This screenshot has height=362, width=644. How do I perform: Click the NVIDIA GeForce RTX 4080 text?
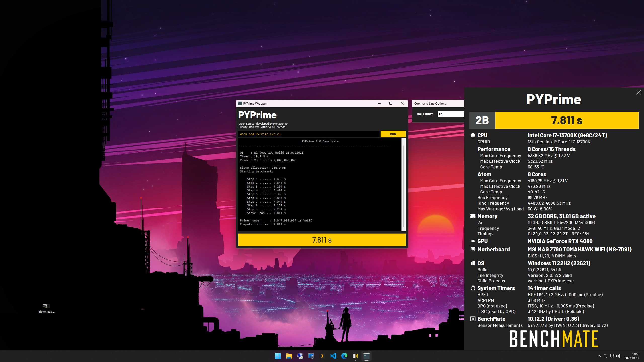click(560, 241)
